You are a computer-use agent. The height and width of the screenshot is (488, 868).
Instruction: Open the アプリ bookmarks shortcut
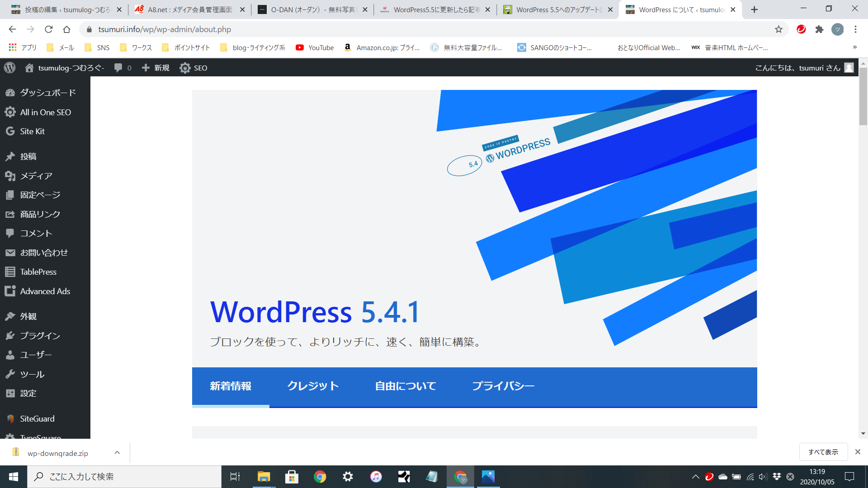click(x=23, y=47)
